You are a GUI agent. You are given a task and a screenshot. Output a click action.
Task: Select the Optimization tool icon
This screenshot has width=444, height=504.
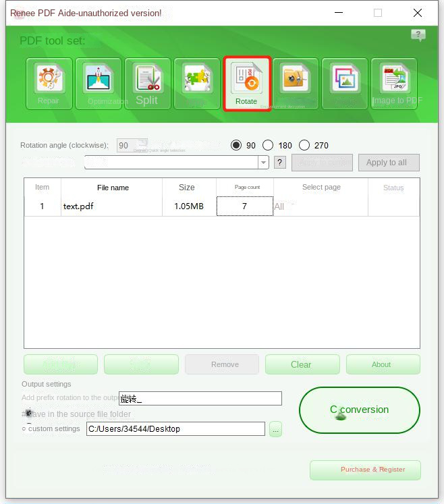pos(99,84)
